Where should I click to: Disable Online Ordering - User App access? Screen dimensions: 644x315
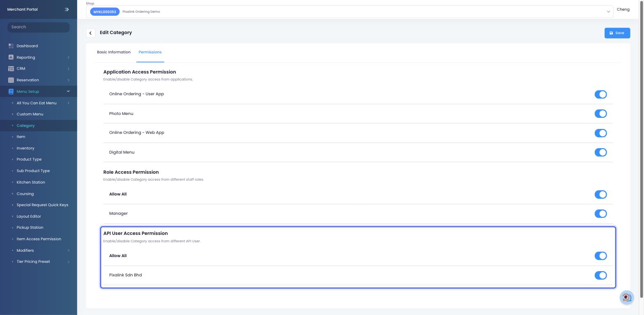600,94
